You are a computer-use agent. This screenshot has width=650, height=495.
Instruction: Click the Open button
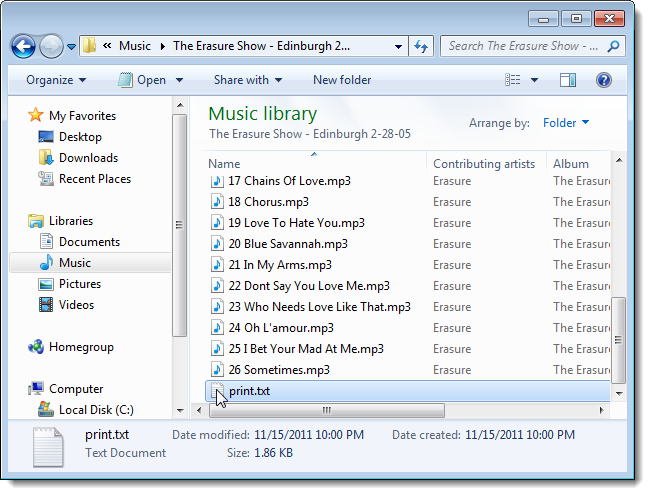click(142, 80)
